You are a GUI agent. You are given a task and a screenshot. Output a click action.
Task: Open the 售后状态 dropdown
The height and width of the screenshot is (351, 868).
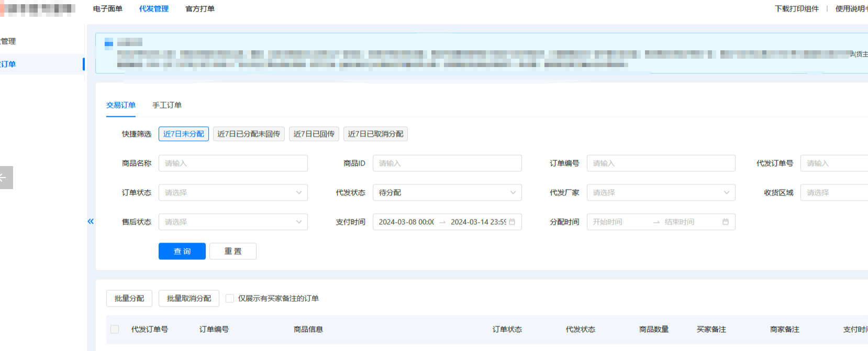(x=233, y=222)
